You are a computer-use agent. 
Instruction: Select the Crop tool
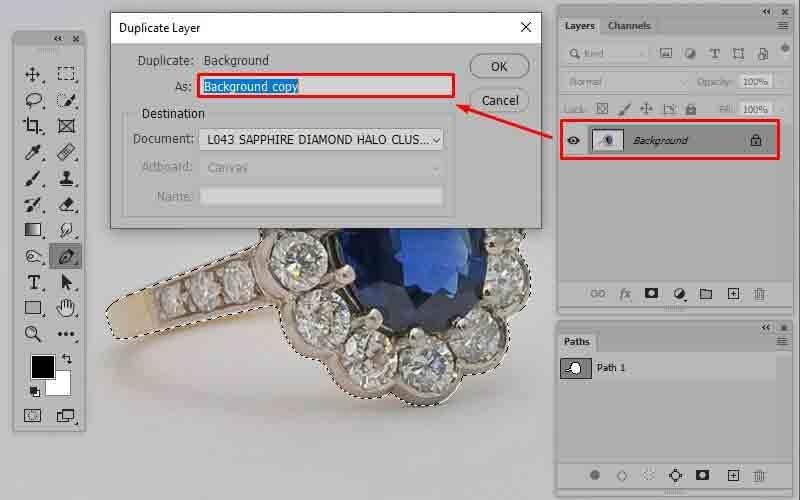tap(33, 126)
